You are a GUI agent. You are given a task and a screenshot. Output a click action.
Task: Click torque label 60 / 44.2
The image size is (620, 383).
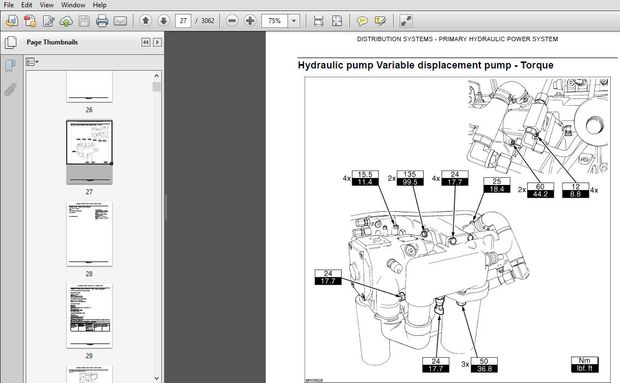tap(540, 190)
